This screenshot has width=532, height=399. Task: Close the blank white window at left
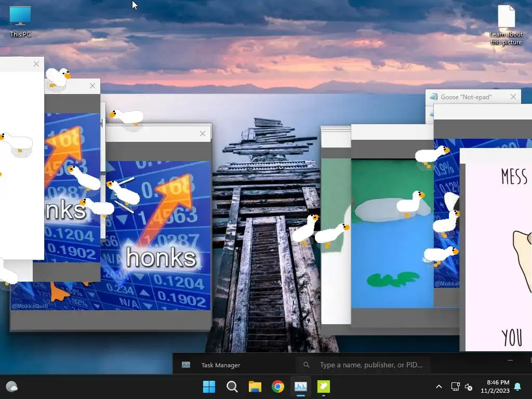click(36, 64)
